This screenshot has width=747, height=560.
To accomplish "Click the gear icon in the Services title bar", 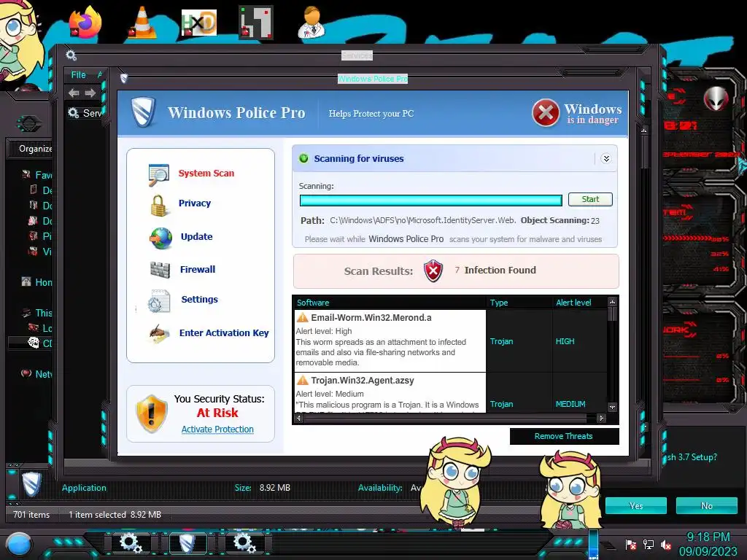I will (71, 55).
